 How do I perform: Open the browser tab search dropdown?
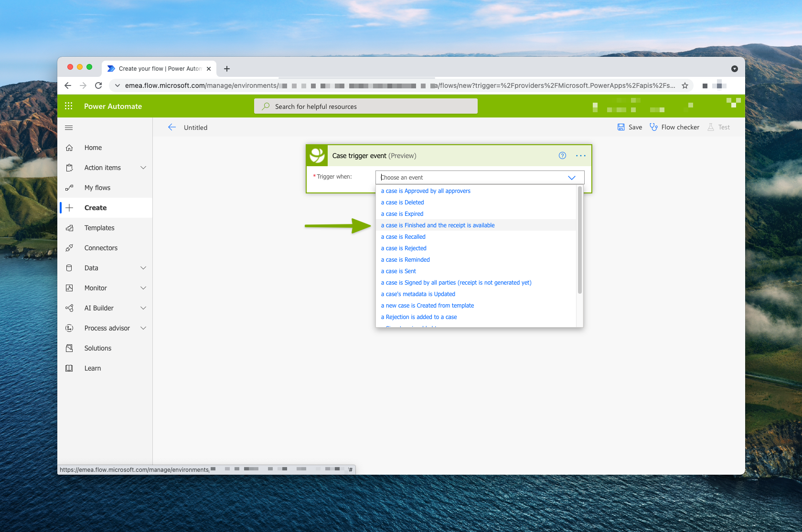(x=735, y=69)
